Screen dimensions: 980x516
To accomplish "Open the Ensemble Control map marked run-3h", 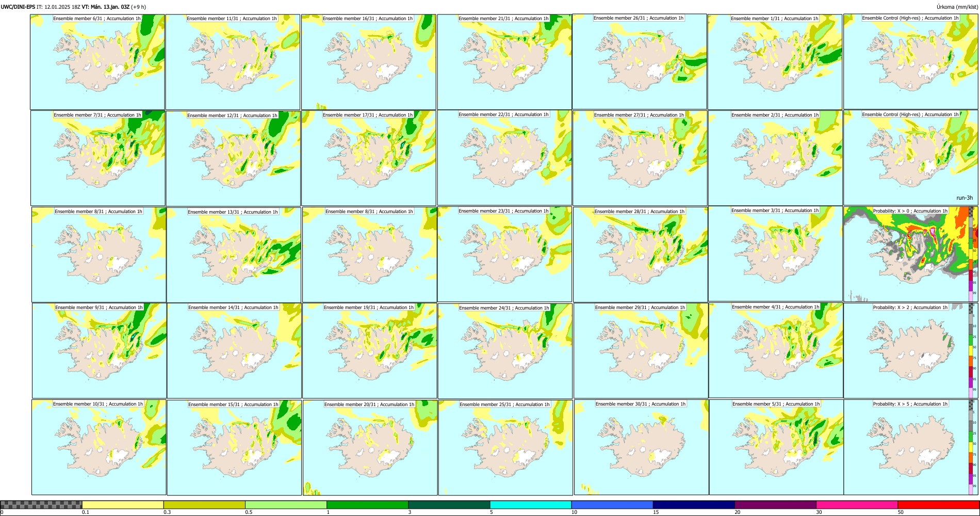I will 910,157.
